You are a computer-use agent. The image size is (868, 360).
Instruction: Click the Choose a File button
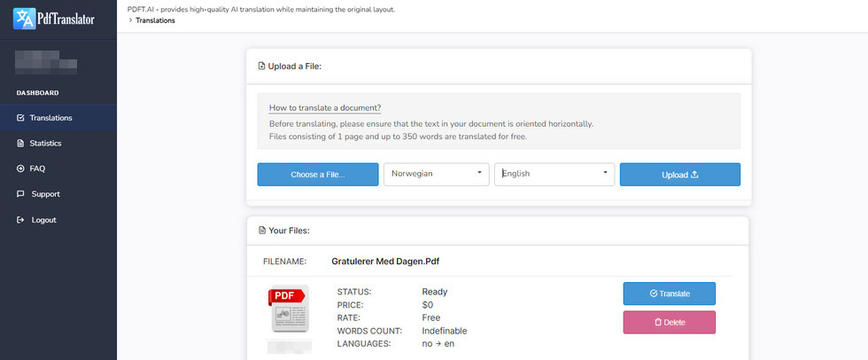[318, 175]
